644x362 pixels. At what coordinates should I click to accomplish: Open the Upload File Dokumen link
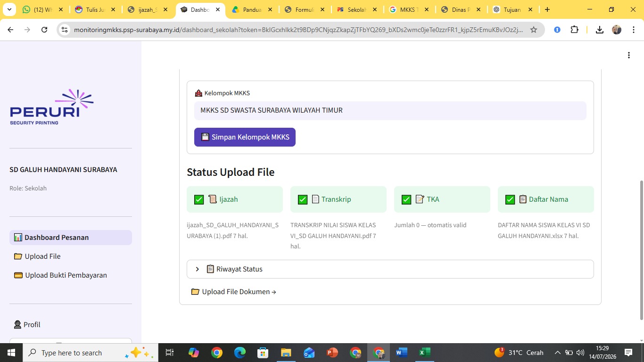pyautogui.click(x=234, y=292)
